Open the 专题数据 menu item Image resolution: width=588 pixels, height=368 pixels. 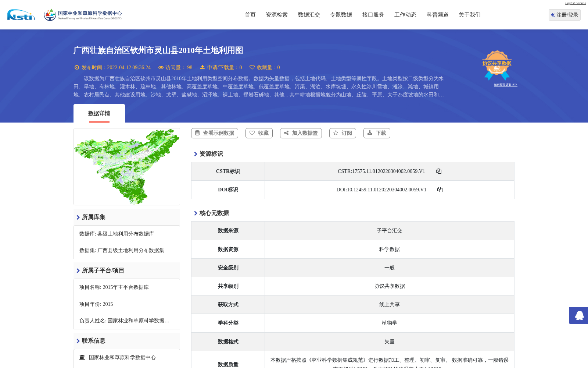tap(341, 15)
